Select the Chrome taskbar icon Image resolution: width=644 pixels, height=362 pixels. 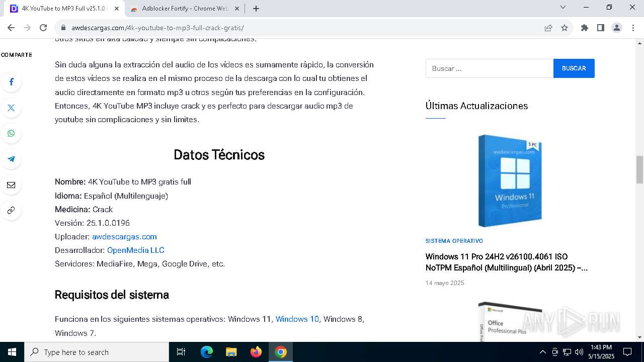[x=281, y=352]
